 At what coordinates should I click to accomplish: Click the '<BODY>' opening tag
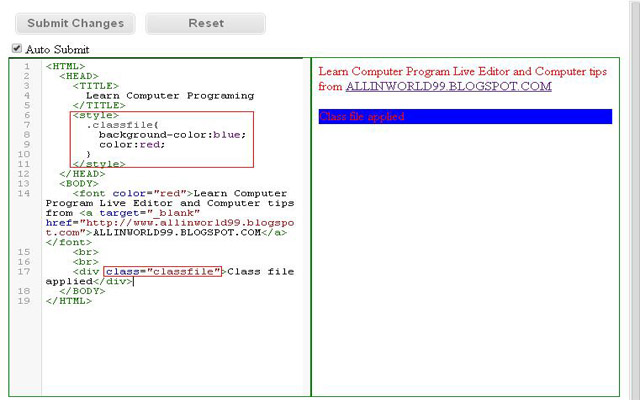point(79,184)
